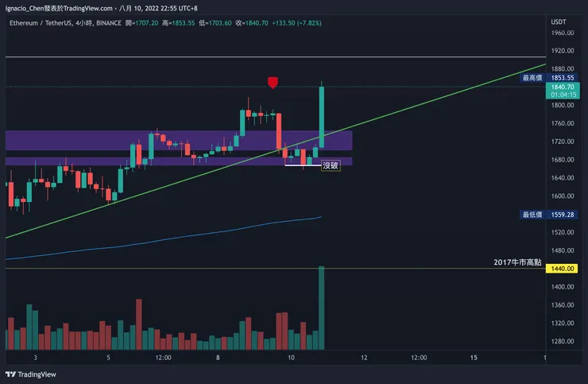Click the low value 1703.60 in legend

pyautogui.click(x=219, y=23)
